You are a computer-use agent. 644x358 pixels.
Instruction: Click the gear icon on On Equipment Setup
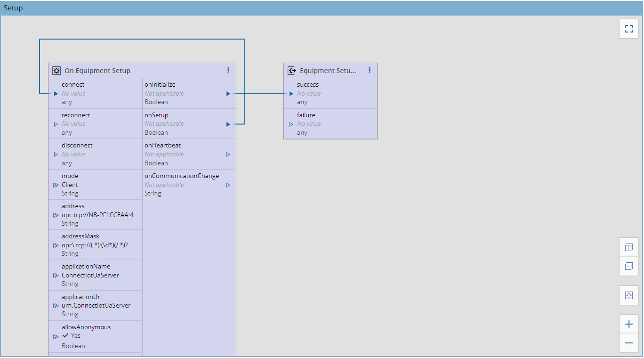tap(56, 71)
